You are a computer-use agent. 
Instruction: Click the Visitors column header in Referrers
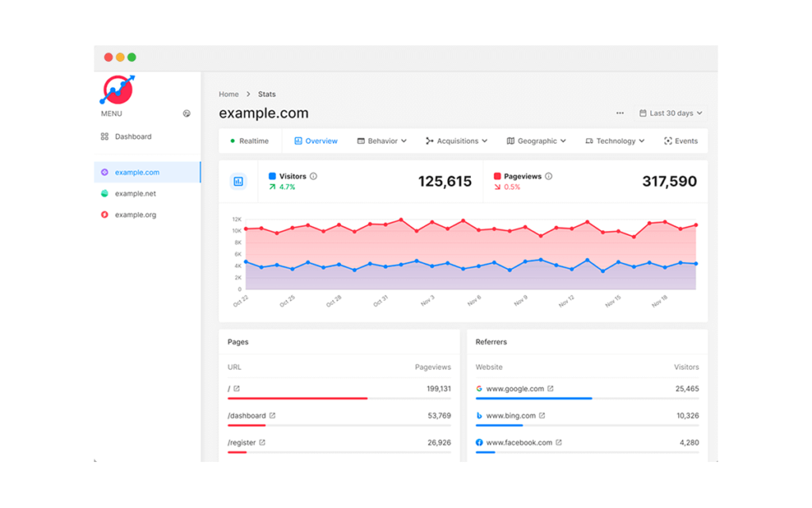686,367
